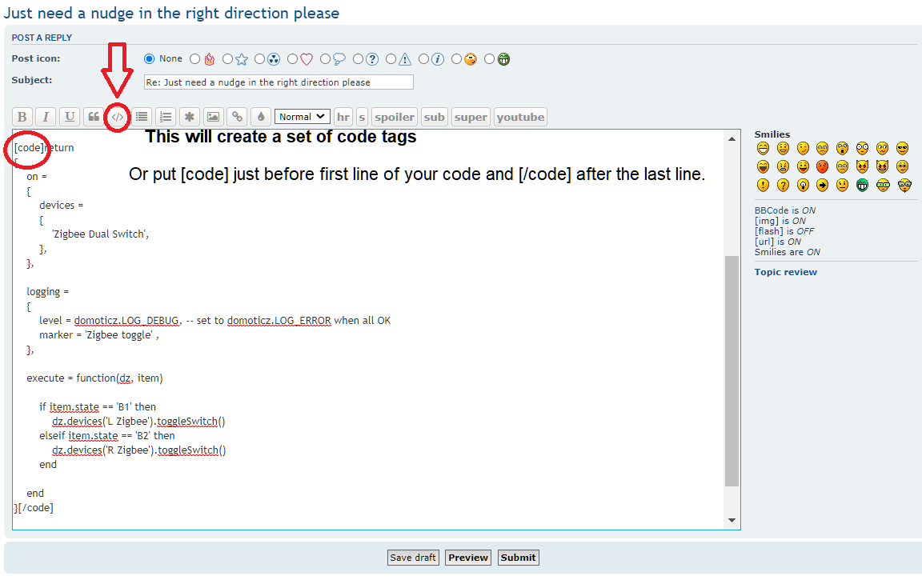Screen dimensions: 922x588
Task: Open the Topic review link
Action: click(785, 271)
